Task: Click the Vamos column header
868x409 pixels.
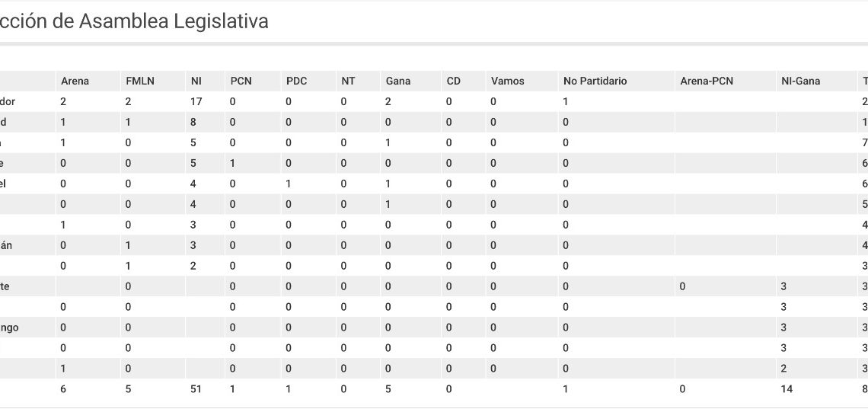Action: coord(507,81)
